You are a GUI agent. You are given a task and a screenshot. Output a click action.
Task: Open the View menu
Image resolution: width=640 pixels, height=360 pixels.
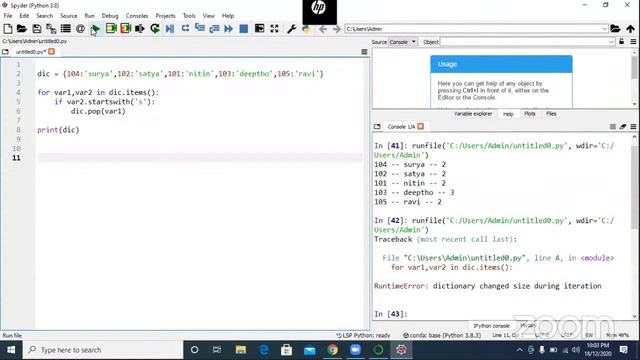point(209,16)
